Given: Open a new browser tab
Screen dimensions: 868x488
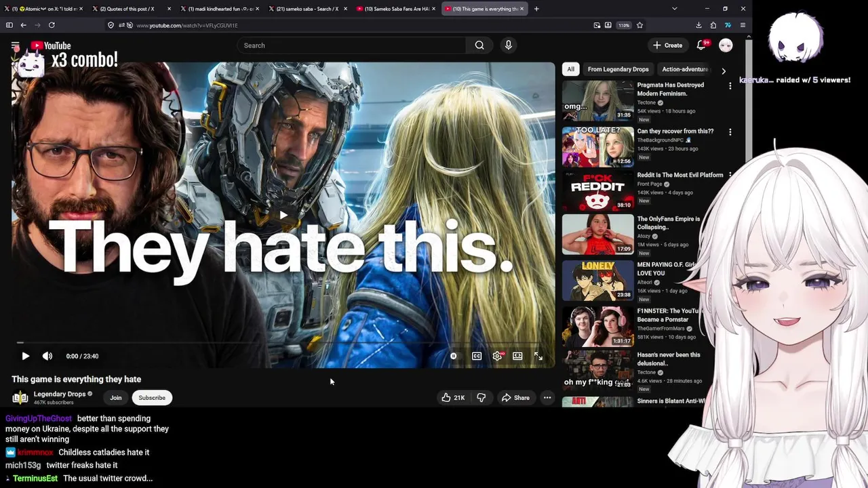Looking at the screenshot, I should pyautogui.click(x=536, y=9).
